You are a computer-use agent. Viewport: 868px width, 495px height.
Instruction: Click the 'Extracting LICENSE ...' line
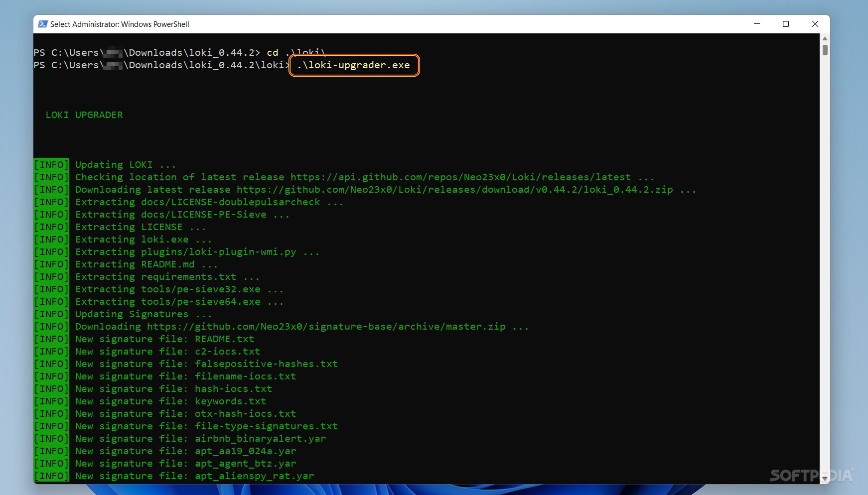(x=141, y=227)
